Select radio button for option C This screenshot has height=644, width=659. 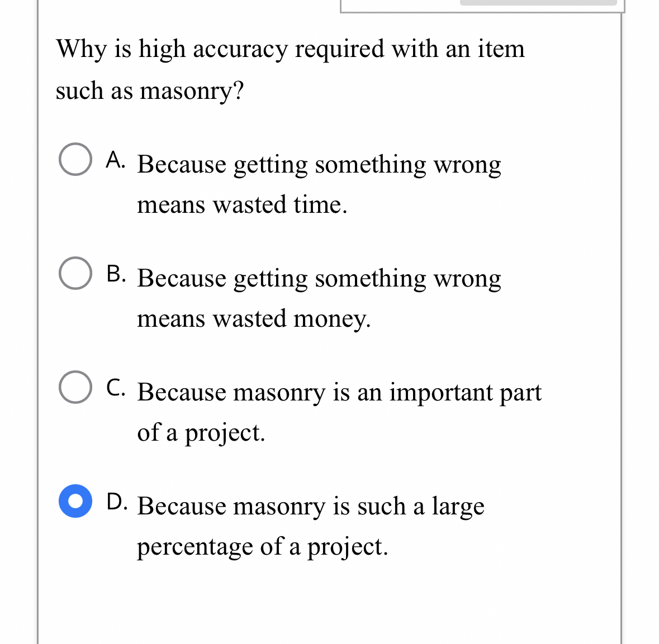click(x=75, y=388)
